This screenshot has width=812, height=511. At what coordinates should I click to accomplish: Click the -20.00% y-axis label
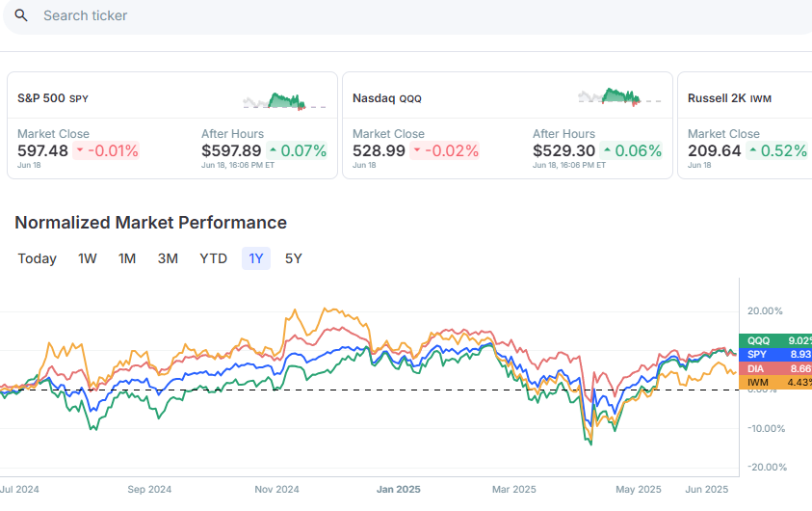pos(768,467)
